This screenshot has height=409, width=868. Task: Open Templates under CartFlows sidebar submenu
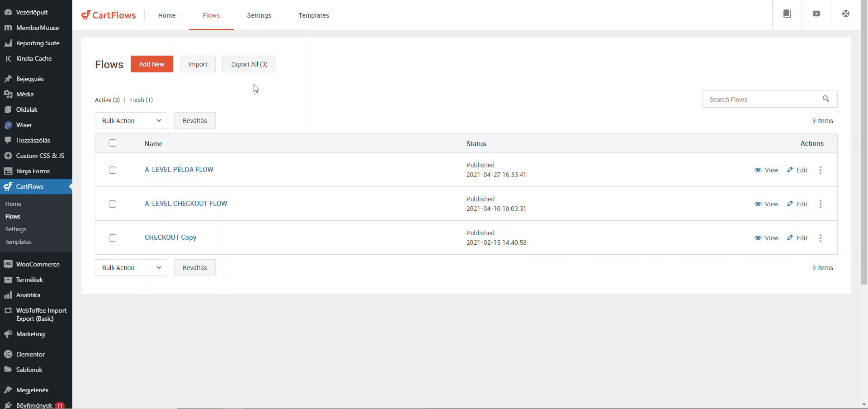tap(19, 242)
